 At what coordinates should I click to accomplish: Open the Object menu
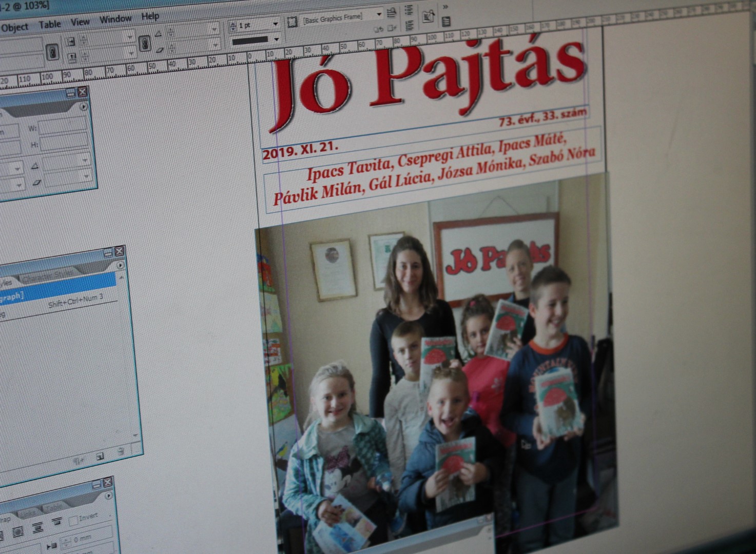[14, 27]
